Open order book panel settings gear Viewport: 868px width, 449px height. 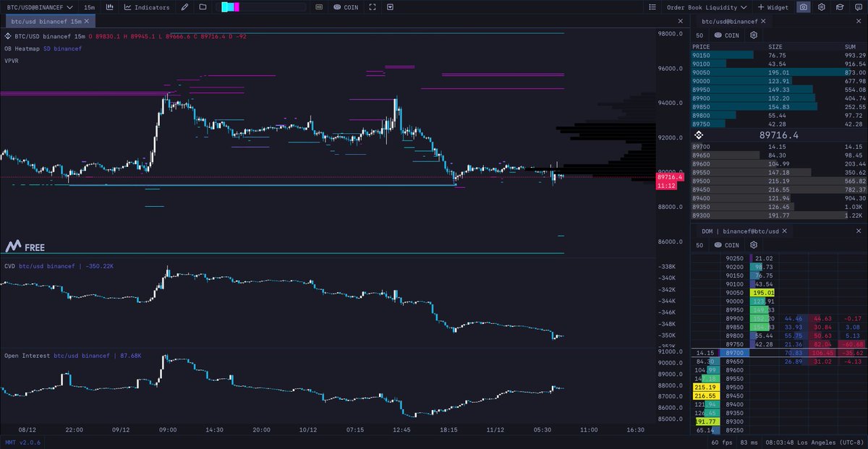754,35
